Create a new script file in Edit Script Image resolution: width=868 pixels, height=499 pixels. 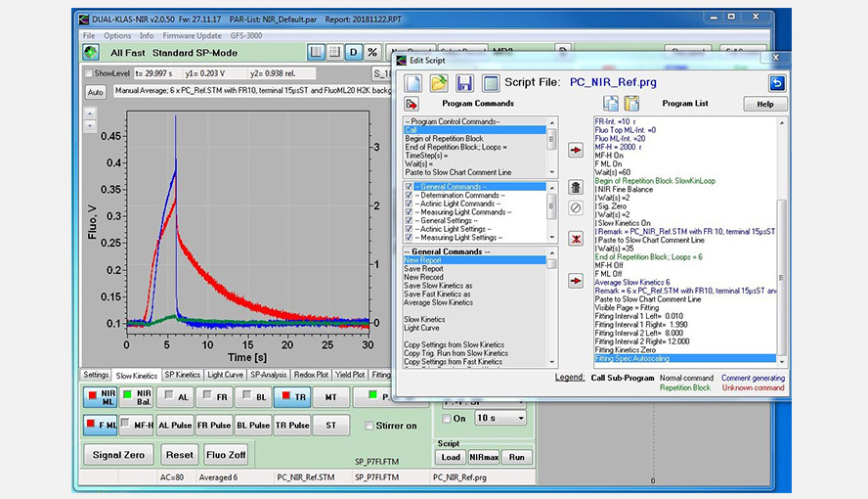click(412, 83)
